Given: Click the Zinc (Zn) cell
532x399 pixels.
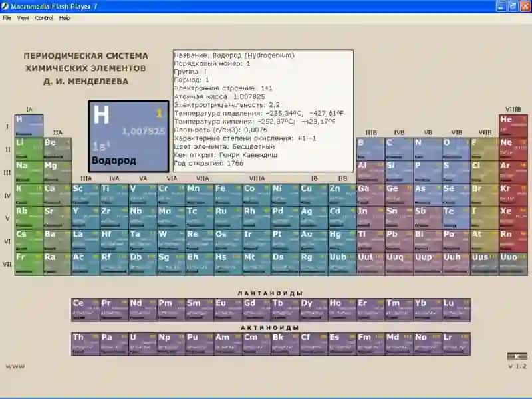Looking at the screenshot, I should click(x=342, y=195).
